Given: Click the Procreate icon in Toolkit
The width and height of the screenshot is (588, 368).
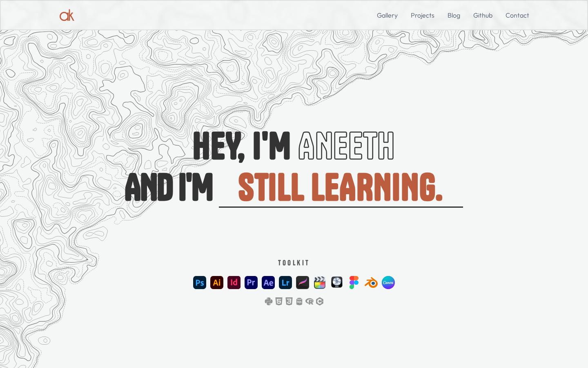Looking at the screenshot, I should [x=303, y=283].
